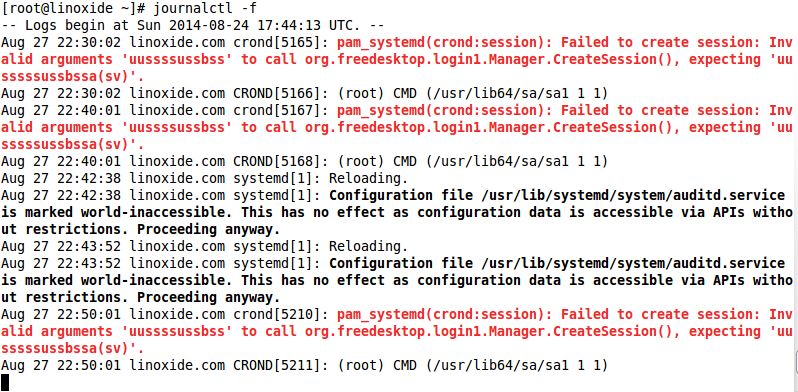The height and width of the screenshot is (392, 798).
Task: Click the last red 'sssssussbssa(sv)' text
Action: pyautogui.click(x=70, y=349)
